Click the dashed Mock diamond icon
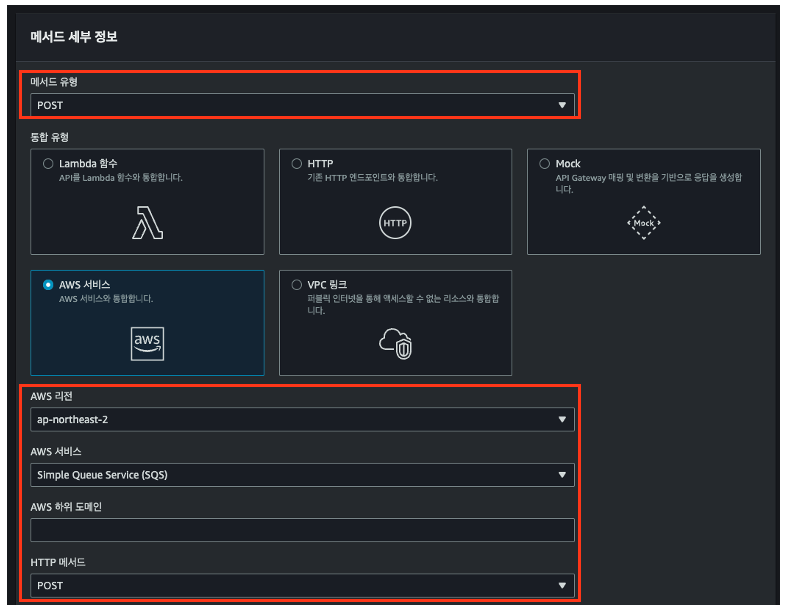 643,222
